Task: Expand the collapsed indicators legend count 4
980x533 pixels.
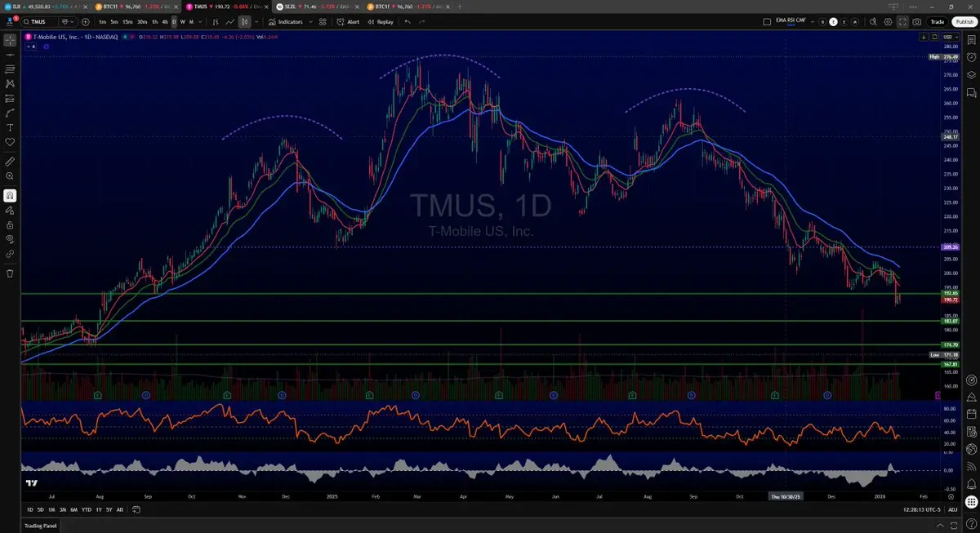Action: point(31,47)
